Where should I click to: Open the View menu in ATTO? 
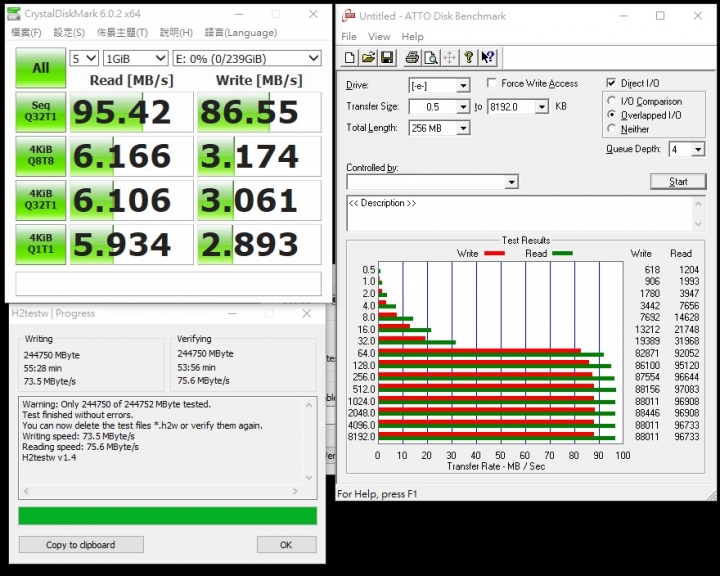(x=379, y=36)
